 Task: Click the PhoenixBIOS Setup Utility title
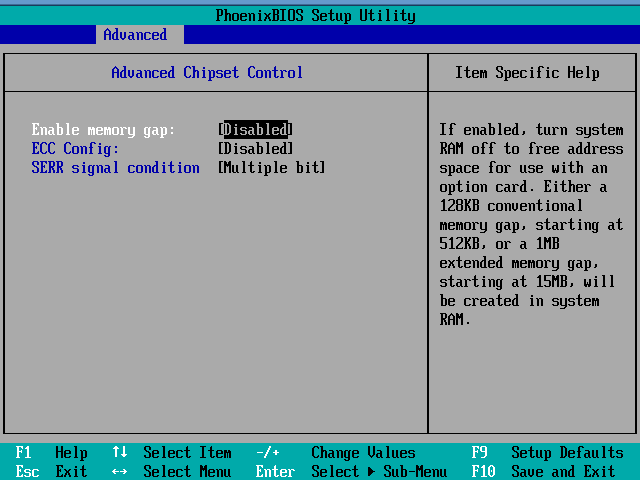(316, 16)
